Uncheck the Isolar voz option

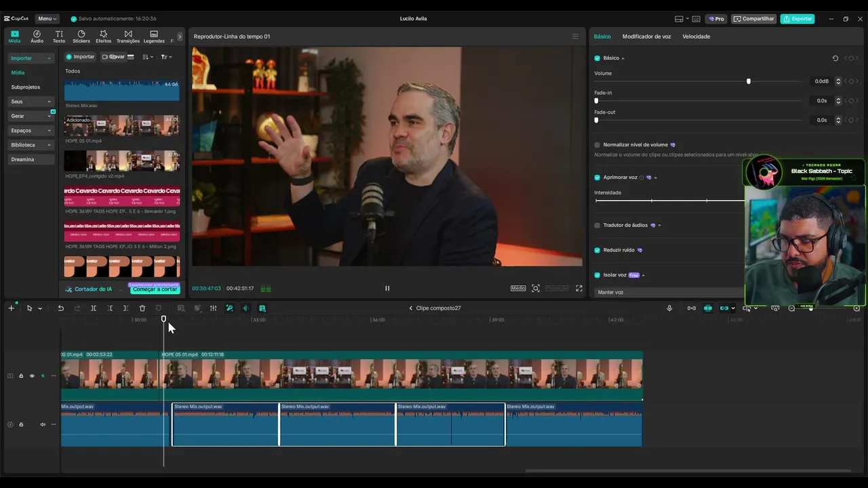pyautogui.click(x=597, y=275)
